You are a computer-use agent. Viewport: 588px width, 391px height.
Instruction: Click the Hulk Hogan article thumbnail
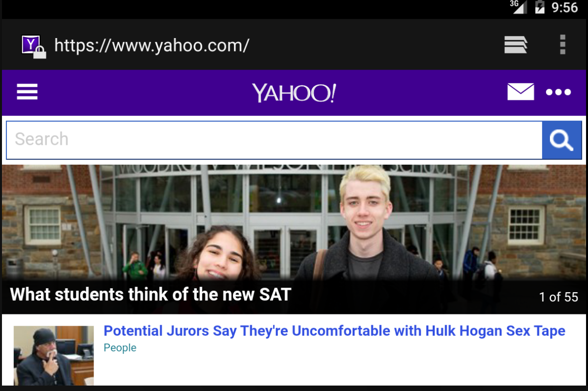click(x=53, y=355)
